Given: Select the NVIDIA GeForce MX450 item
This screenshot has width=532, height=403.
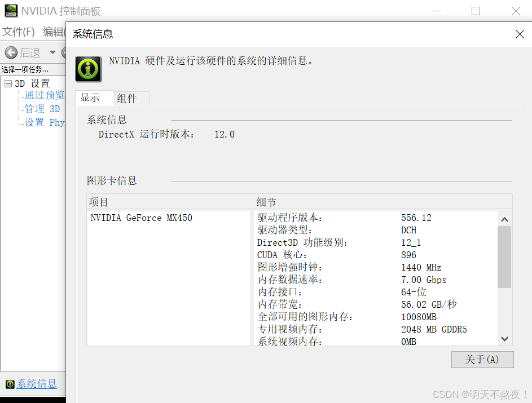Looking at the screenshot, I should click(x=141, y=218).
